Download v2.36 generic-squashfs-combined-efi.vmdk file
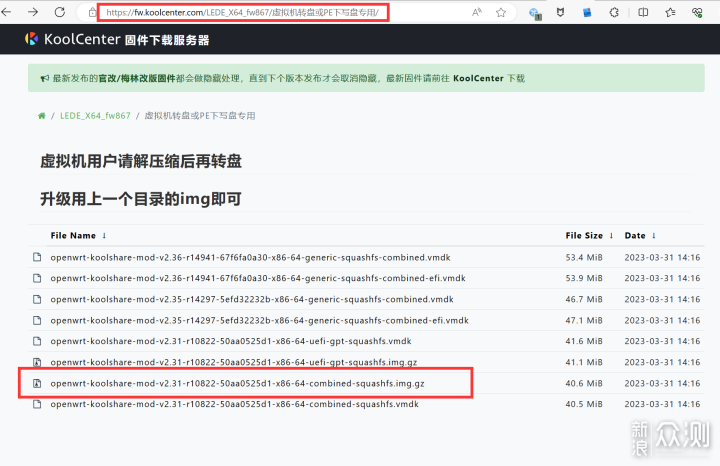720x466 pixels. (258, 278)
